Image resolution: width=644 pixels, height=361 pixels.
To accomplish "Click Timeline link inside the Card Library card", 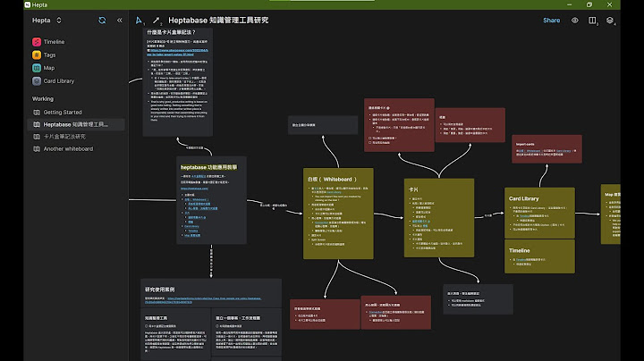I will [x=524, y=215].
